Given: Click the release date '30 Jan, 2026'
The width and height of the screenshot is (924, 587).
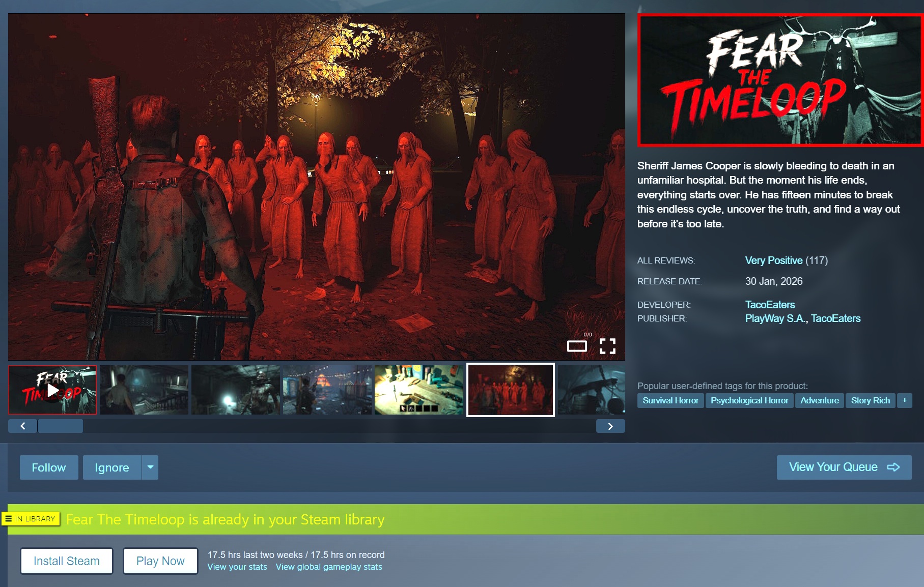Looking at the screenshot, I should (774, 281).
